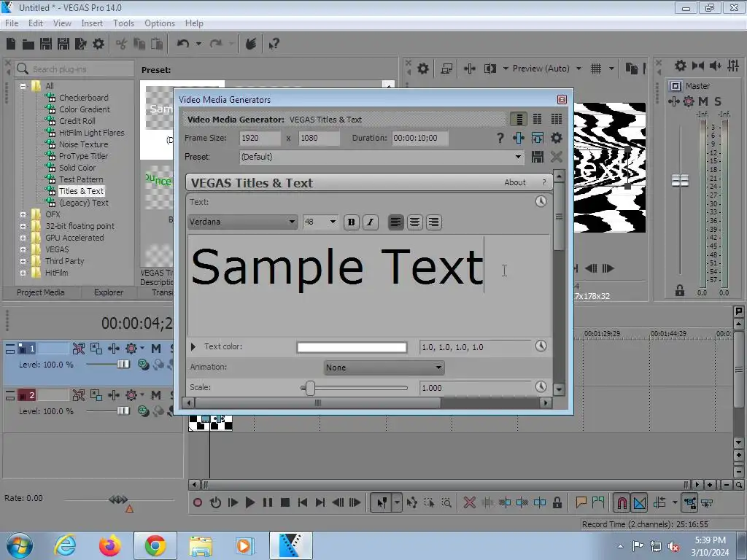The height and width of the screenshot is (560, 747).
Task: Toggle Bold text formatting
Action: (x=352, y=222)
